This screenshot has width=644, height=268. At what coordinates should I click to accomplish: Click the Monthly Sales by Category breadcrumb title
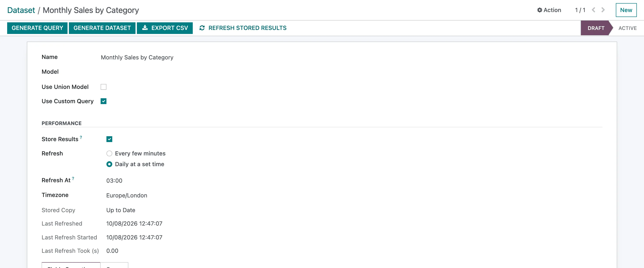point(91,10)
